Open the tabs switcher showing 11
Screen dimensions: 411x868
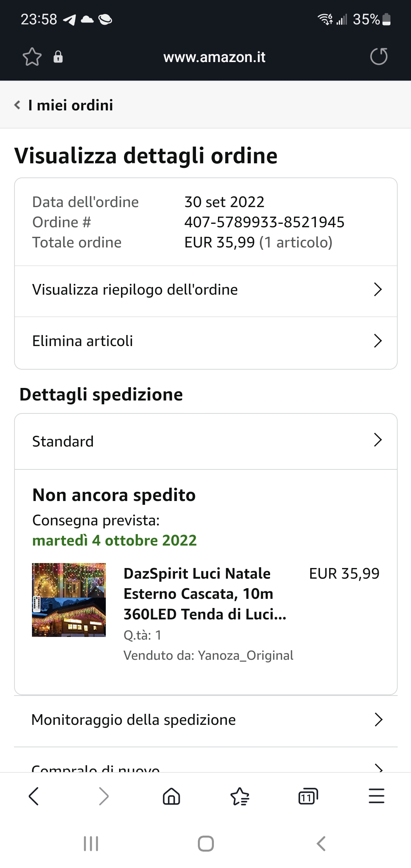[x=308, y=796]
